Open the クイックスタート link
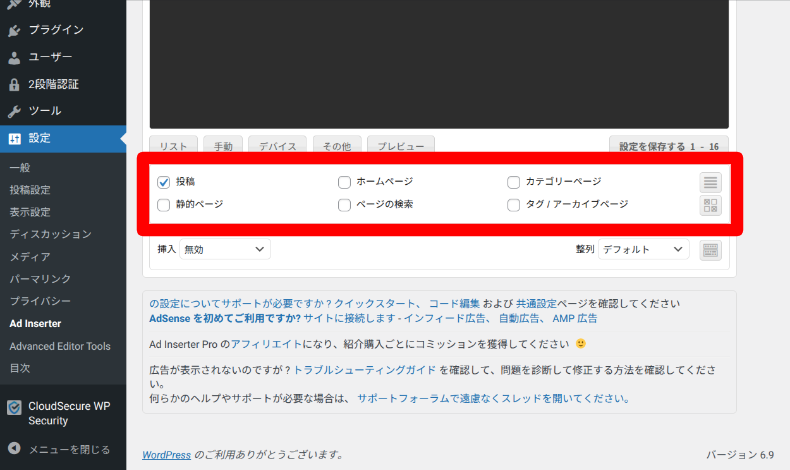Viewport: 790px width, 470px height. click(x=374, y=304)
